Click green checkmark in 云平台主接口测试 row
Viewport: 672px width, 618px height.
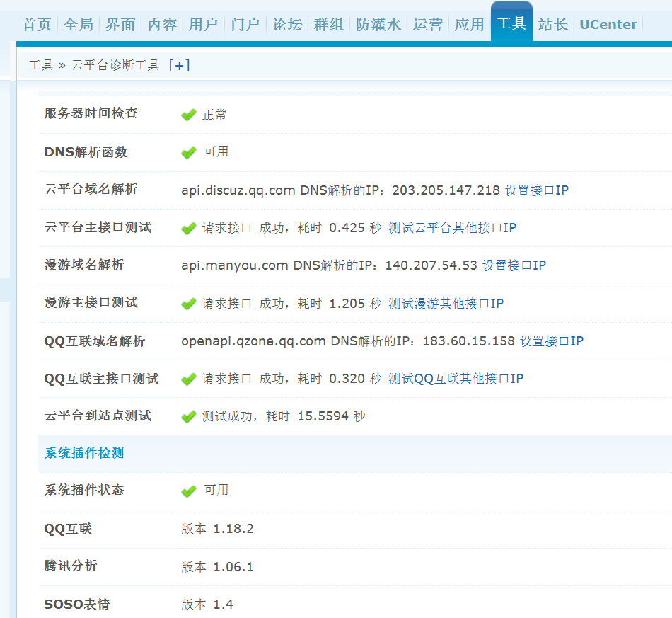(x=188, y=228)
